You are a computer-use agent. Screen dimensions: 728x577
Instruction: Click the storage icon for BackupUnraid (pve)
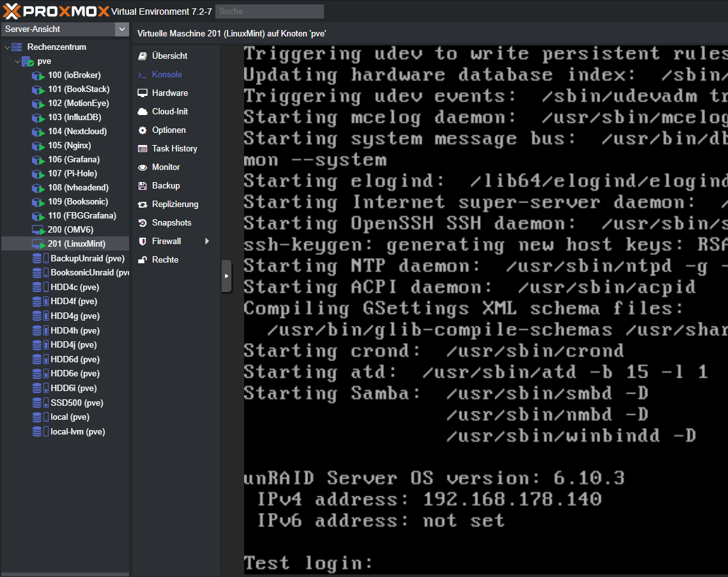coord(40,259)
